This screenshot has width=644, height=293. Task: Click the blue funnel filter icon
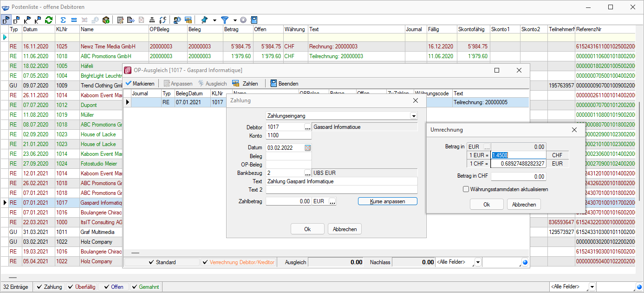225,20
